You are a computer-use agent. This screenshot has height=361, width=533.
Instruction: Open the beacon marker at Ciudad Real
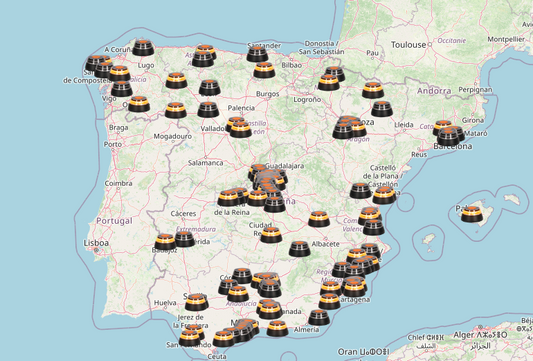[271, 235]
